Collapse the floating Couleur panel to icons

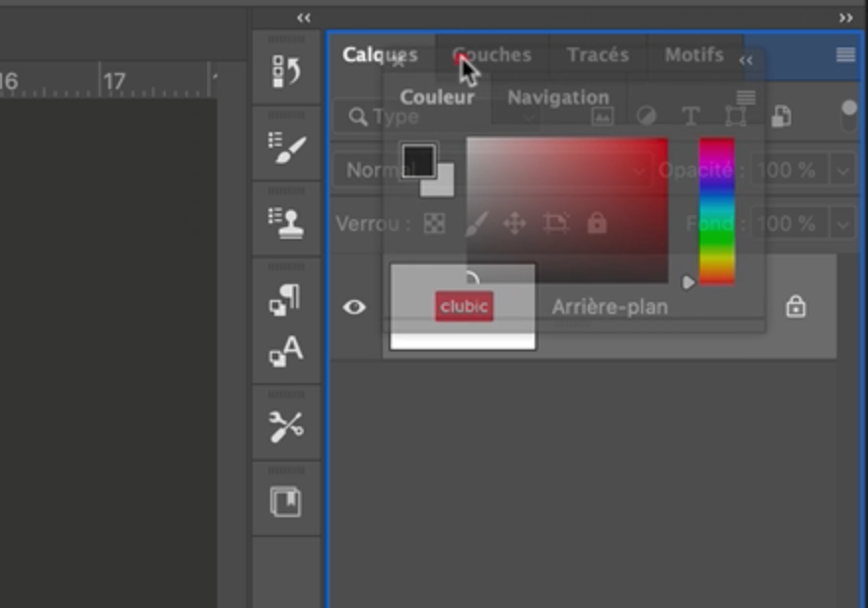click(x=746, y=61)
